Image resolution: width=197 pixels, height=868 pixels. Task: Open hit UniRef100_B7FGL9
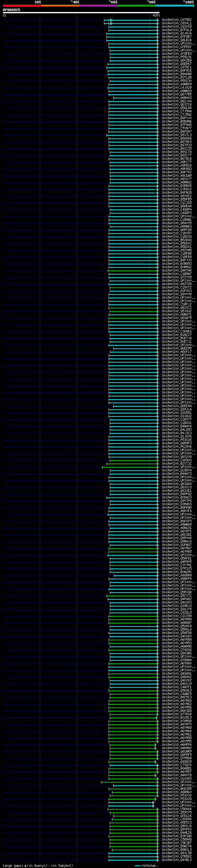(177, 30)
